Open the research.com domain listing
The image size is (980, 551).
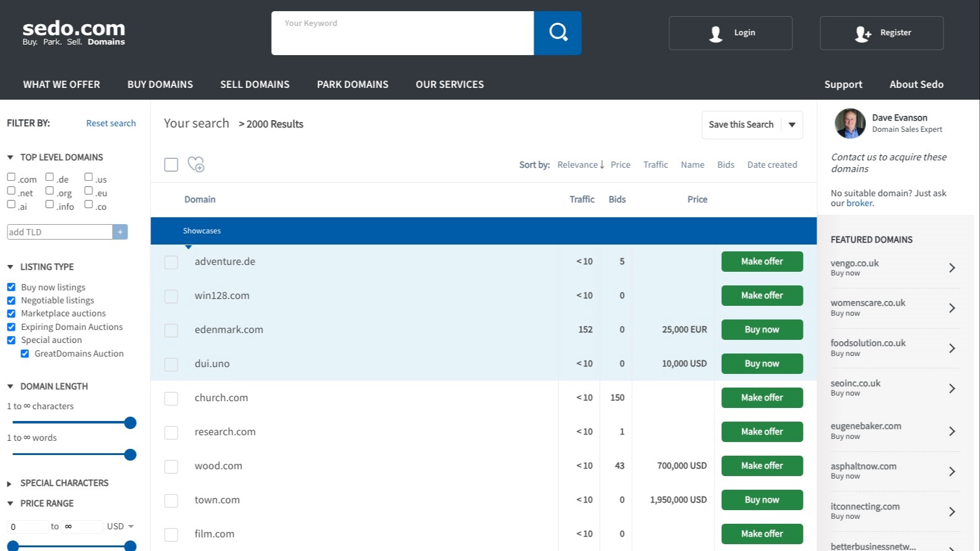tap(225, 432)
